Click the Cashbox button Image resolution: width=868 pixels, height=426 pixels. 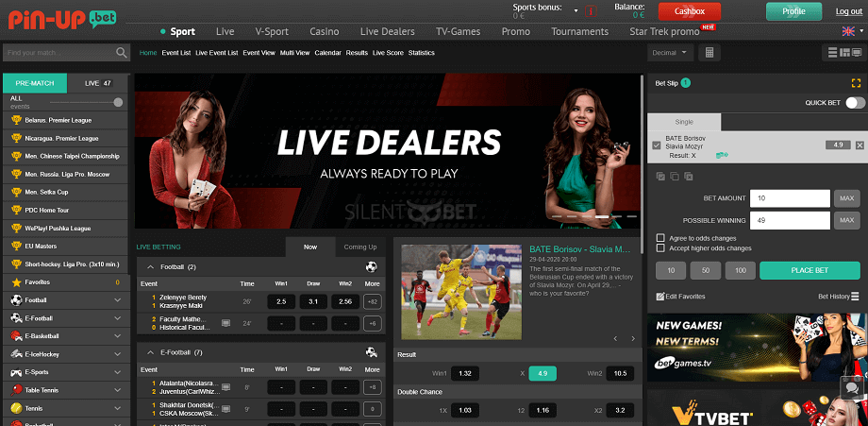coord(689,11)
